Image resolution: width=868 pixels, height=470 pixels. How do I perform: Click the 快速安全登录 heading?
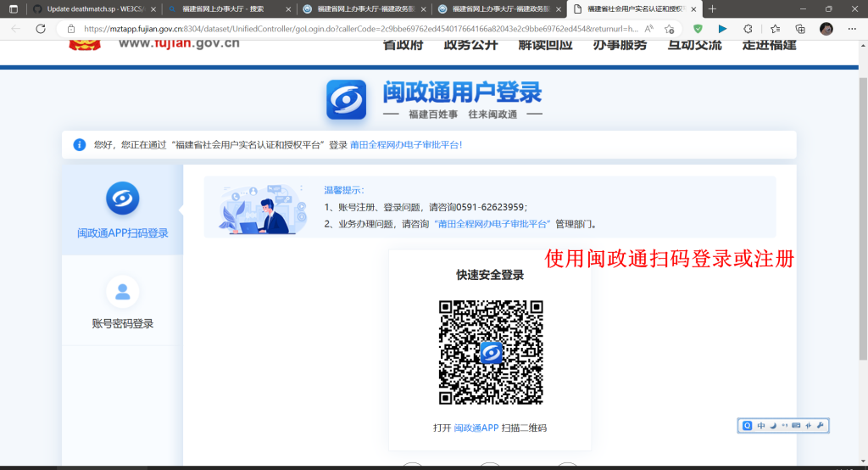[490, 275]
